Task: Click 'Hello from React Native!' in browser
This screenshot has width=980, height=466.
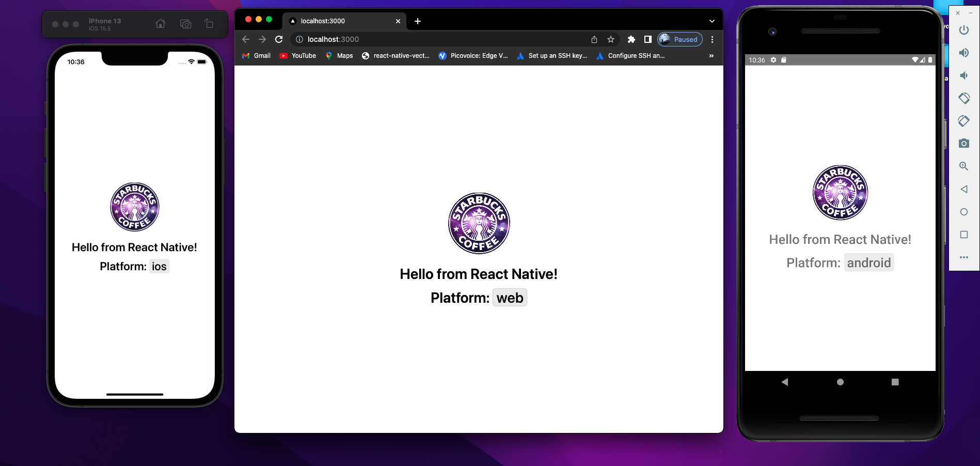Action: (x=479, y=274)
